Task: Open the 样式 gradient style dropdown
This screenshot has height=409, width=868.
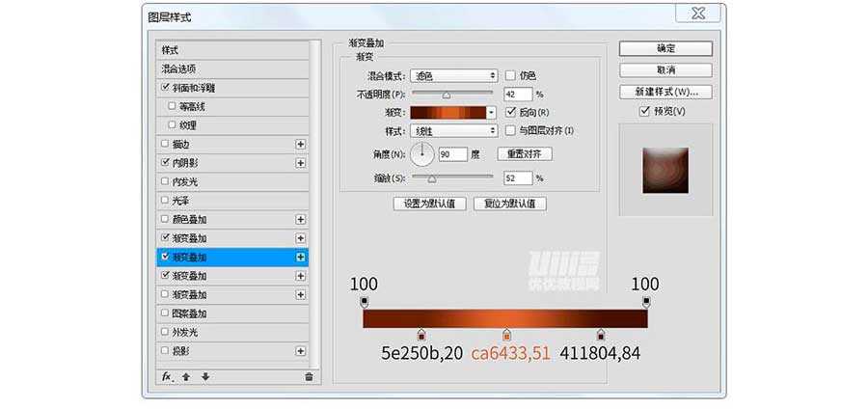Action: click(453, 130)
